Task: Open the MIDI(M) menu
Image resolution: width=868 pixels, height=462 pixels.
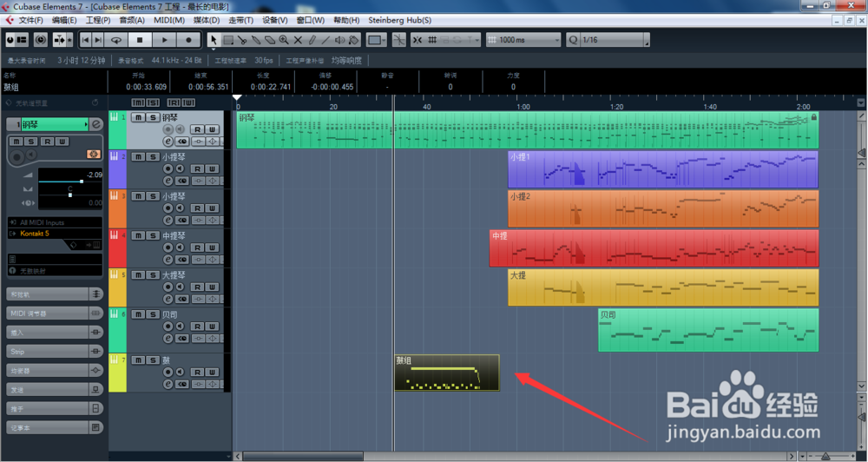Action: (169, 20)
